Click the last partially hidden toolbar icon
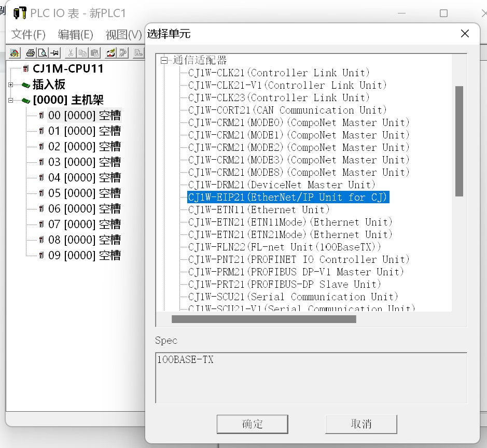 tap(138, 53)
